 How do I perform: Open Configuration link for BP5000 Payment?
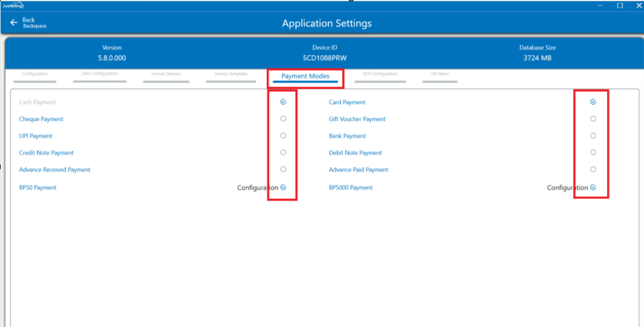[x=567, y=188]
